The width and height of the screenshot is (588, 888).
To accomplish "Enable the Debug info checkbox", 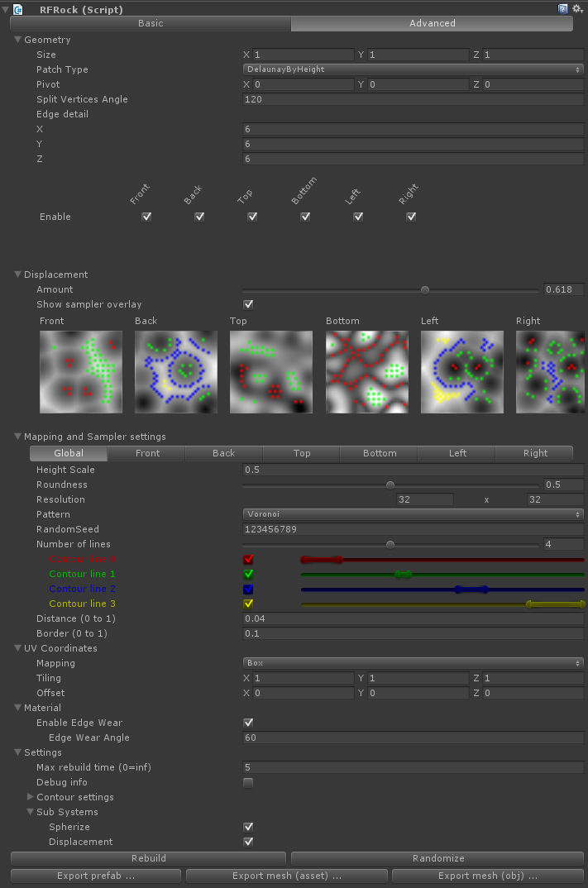I will tap(248, 782).
